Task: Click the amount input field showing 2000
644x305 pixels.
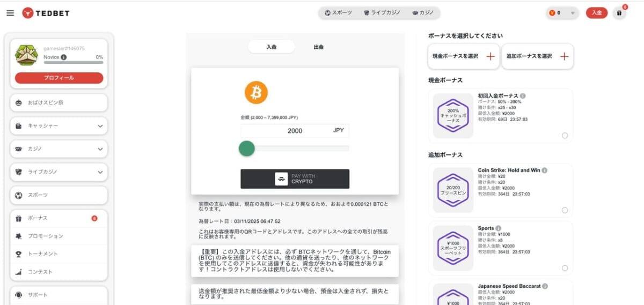Action: 295,131
